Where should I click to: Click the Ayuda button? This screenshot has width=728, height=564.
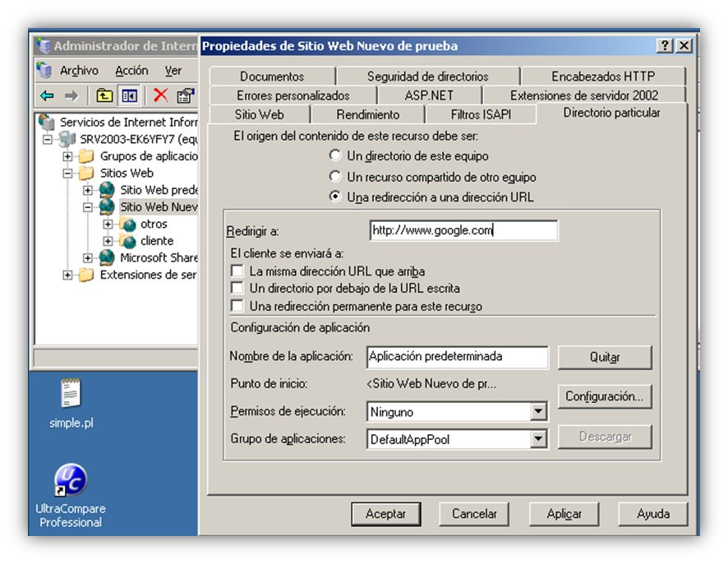652,514
